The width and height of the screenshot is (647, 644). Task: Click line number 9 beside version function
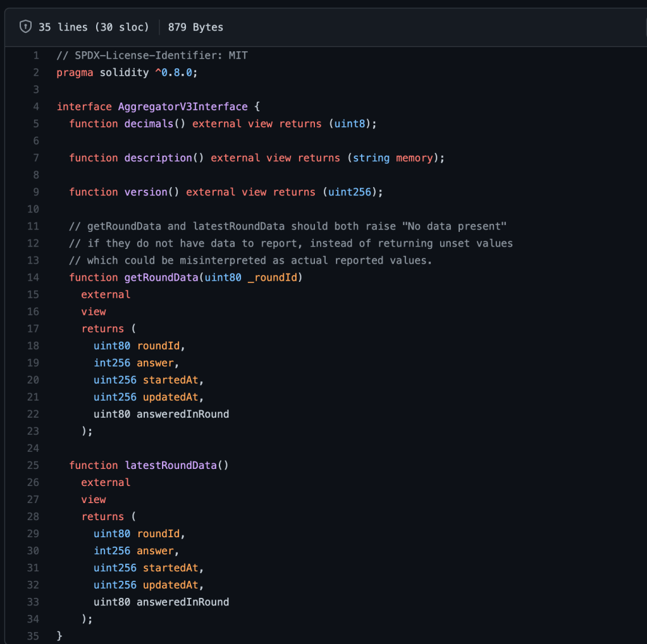(x=35, y=192)
